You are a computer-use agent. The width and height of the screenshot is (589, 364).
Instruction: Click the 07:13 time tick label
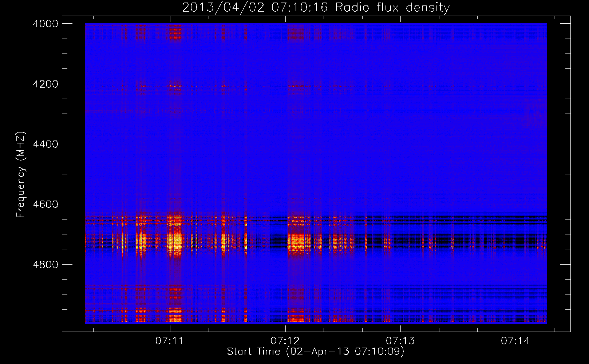click(x=400, y=341)
